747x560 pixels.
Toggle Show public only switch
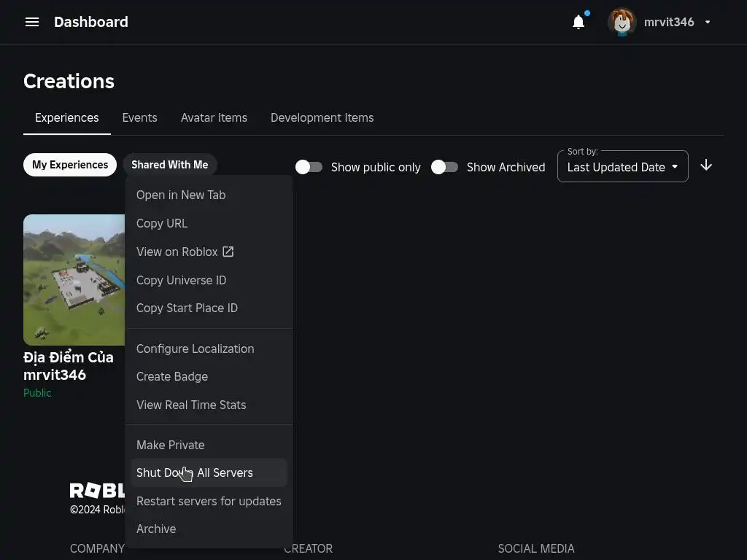309,167
